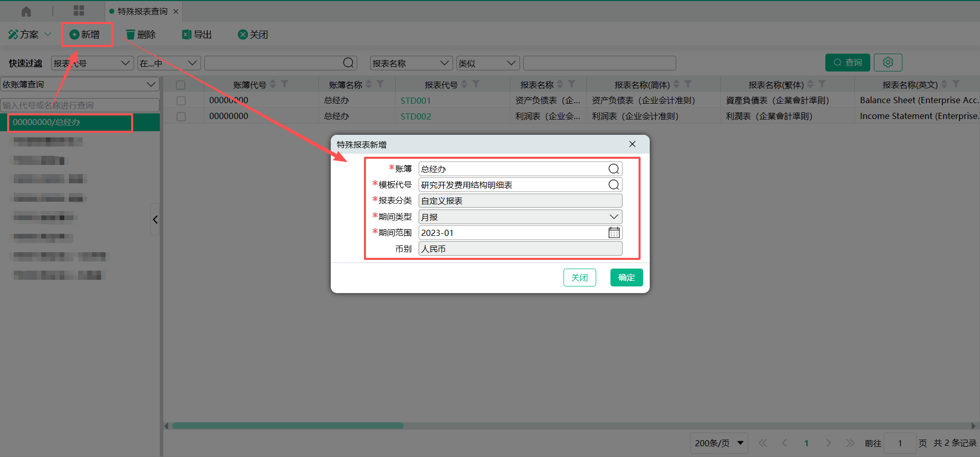
Task: Toggle the select-all checkbox in table header
Action: coord(181,85)
